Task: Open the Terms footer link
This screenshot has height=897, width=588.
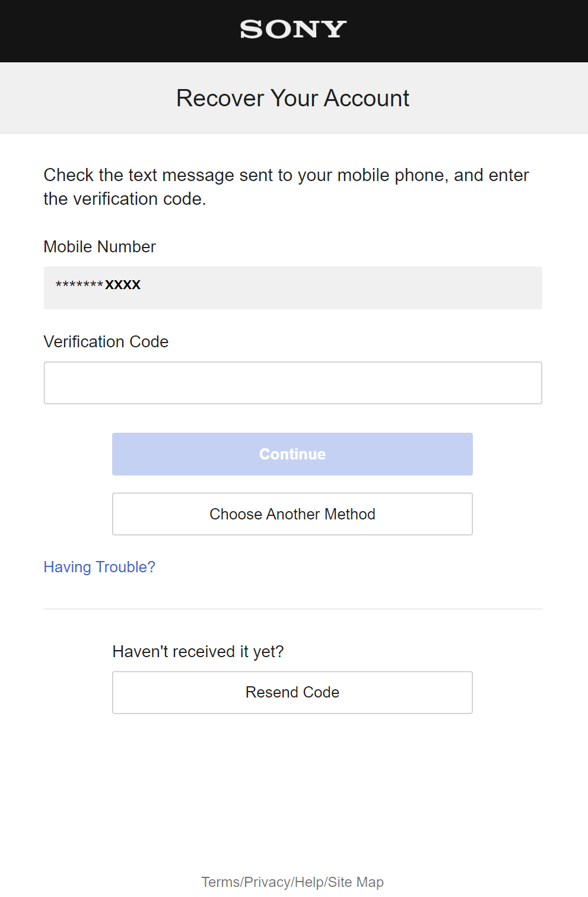Action: pos(220,882)
